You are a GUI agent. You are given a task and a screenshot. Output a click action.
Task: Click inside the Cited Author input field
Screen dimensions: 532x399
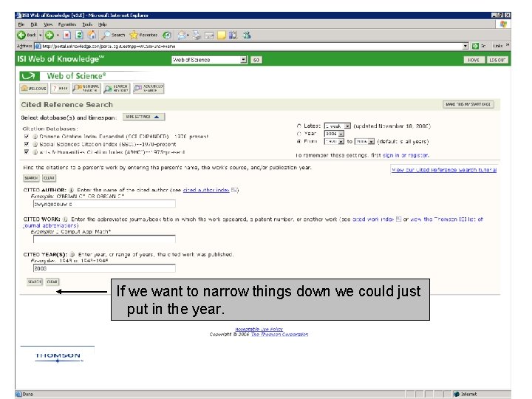[x=104, y=204]
